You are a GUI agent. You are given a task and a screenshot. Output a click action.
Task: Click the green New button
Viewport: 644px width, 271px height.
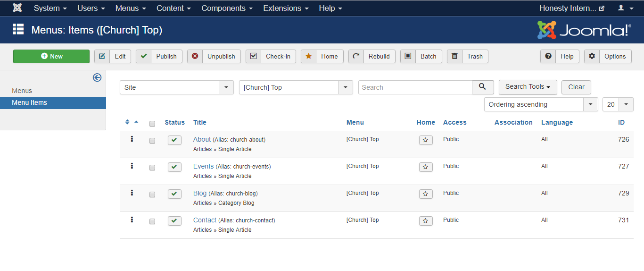click(51, 56)
